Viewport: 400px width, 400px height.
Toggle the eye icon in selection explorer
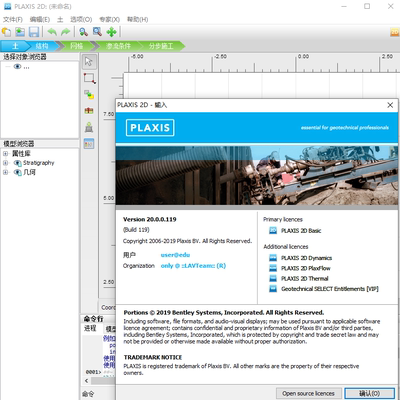pyautogui.click(x=17, y=67)
